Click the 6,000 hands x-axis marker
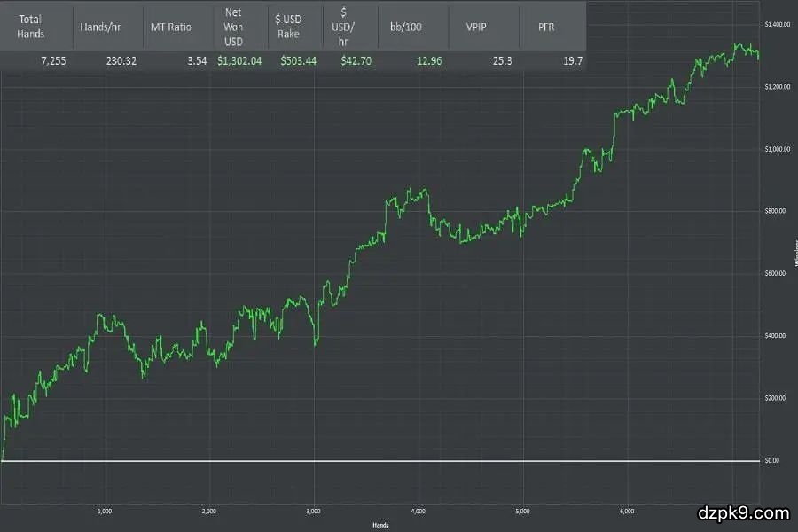 (626, 512)
